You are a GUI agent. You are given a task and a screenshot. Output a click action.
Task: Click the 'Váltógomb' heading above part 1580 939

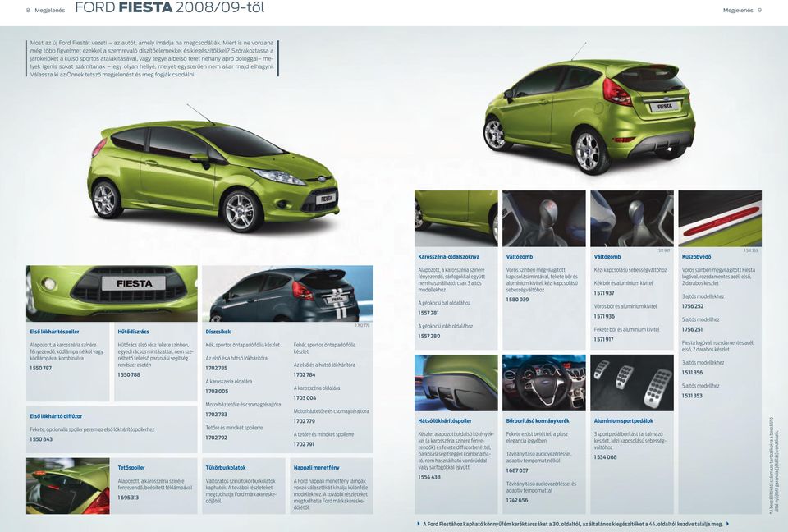tap(519, 256)
